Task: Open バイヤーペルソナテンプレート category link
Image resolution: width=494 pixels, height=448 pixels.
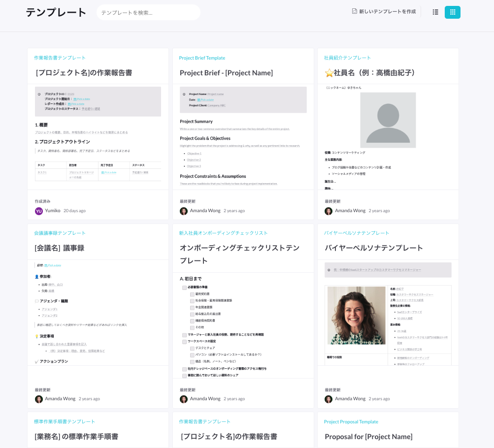Action: (356, 233)
